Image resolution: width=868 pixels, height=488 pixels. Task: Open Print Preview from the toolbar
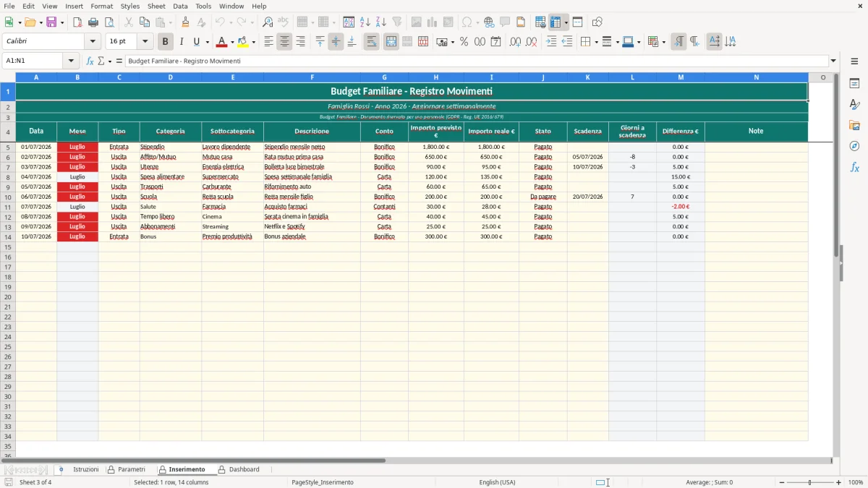[109, 22]
